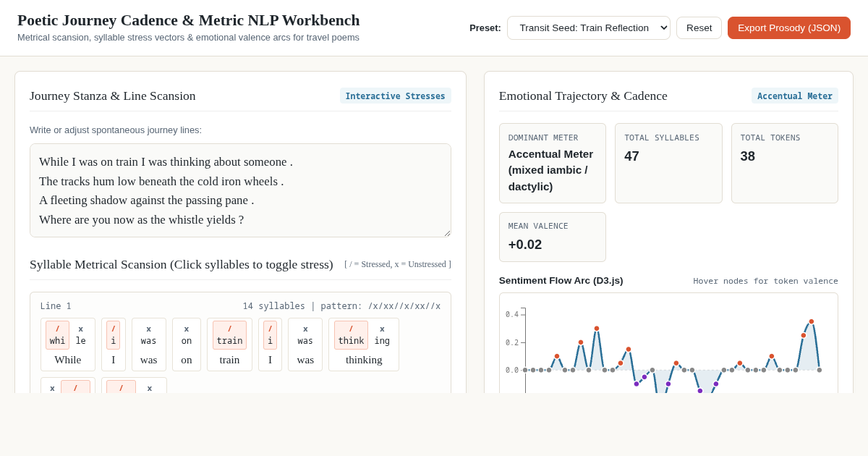The height and width of the screenshot is (456, 868).
Task: Click 'Write or adjust spontaneous journey lines:' label
Action: pyautogui.click(x=116, y=130)
